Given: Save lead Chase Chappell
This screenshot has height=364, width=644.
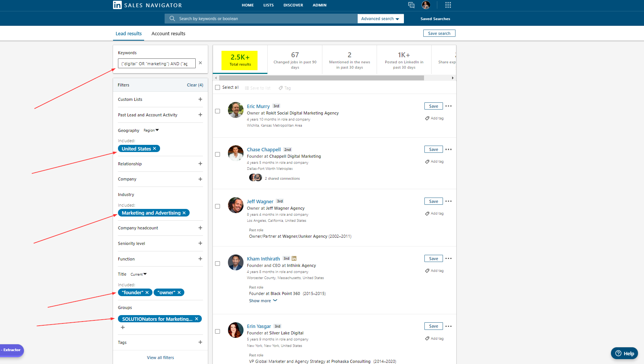Looking at the screenshot, I should (x=434, y=149).
